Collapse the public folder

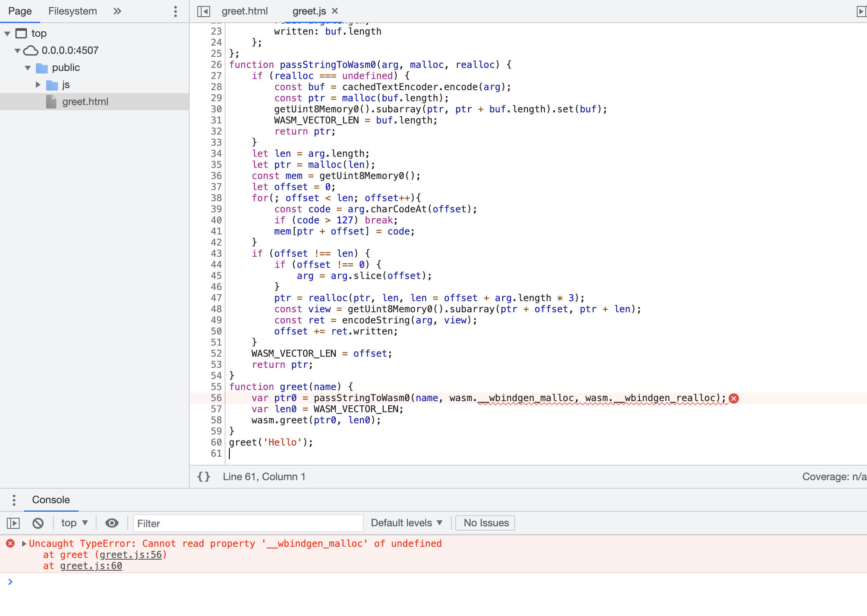pyautogui.click(x=28, y=67)
